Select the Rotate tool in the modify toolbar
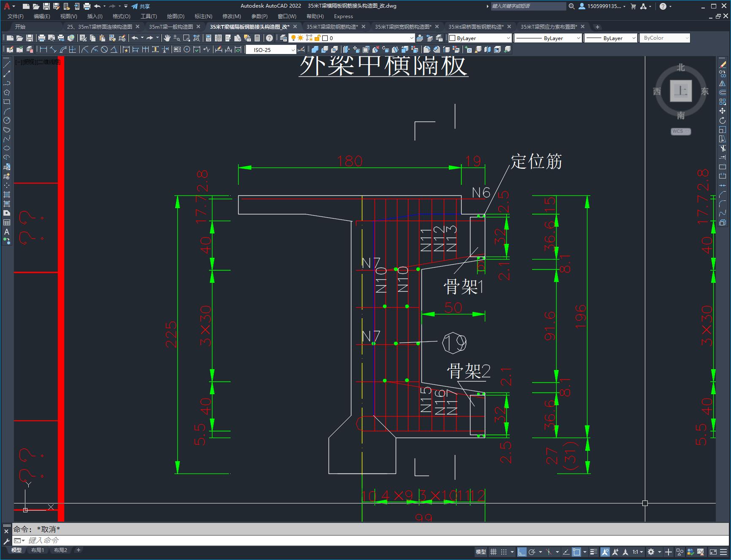 point(723,120)
